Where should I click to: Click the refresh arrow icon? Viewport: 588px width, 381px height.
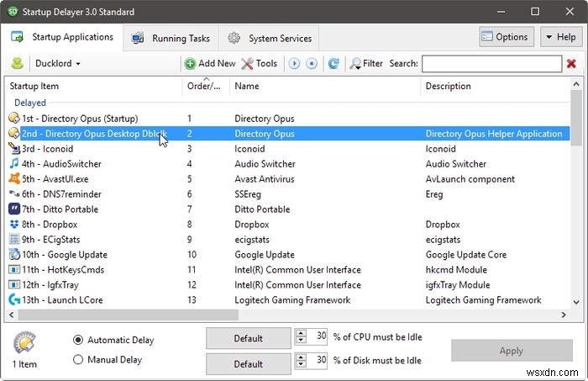(x=333, y=63)
